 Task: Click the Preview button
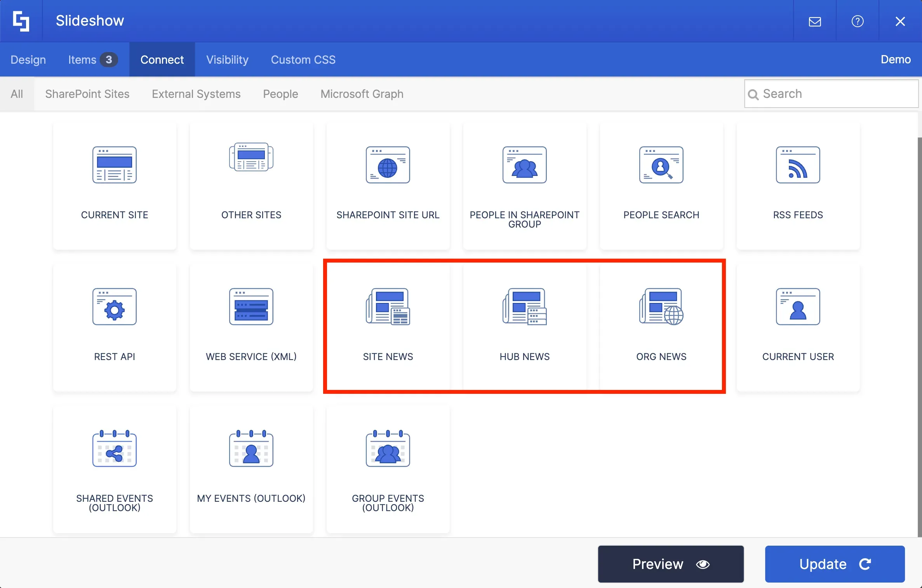click(x=671, y=564)
